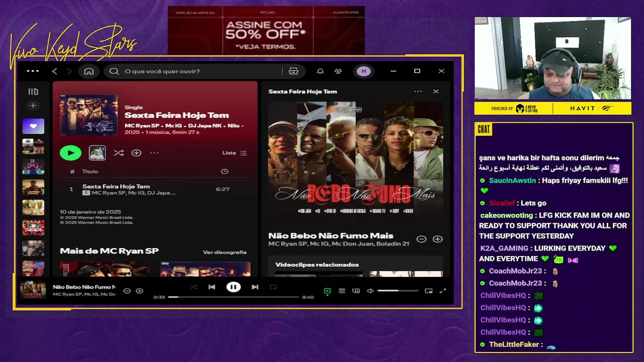Open the Liked Songs heart playlist
Image resolution: width=644 pixels, height=362 pixels.
tap(33, 126)
